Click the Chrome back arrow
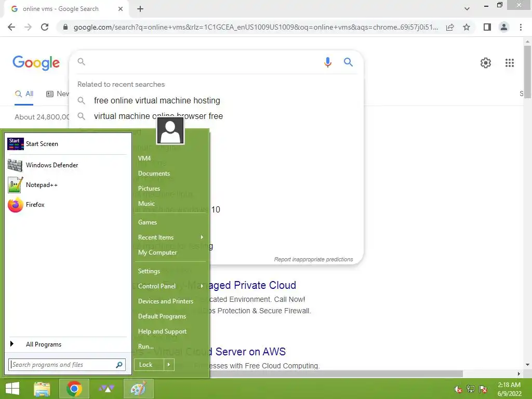Screen dimensions: 532x399 coord(11,27)
